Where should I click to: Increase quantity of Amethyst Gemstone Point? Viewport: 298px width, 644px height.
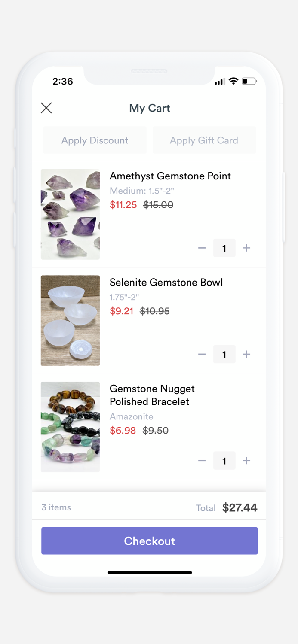pyautogui.click(x=246, y=248)
